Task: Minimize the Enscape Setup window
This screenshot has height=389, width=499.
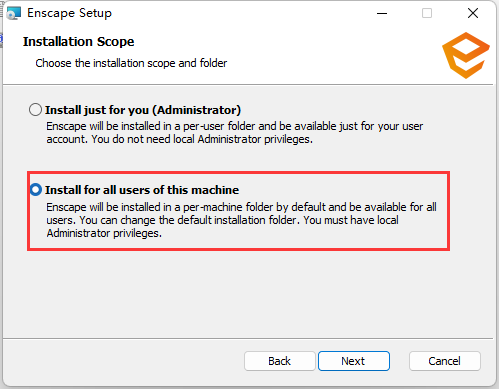Action: pyautogui.click(x=382, y=13)
